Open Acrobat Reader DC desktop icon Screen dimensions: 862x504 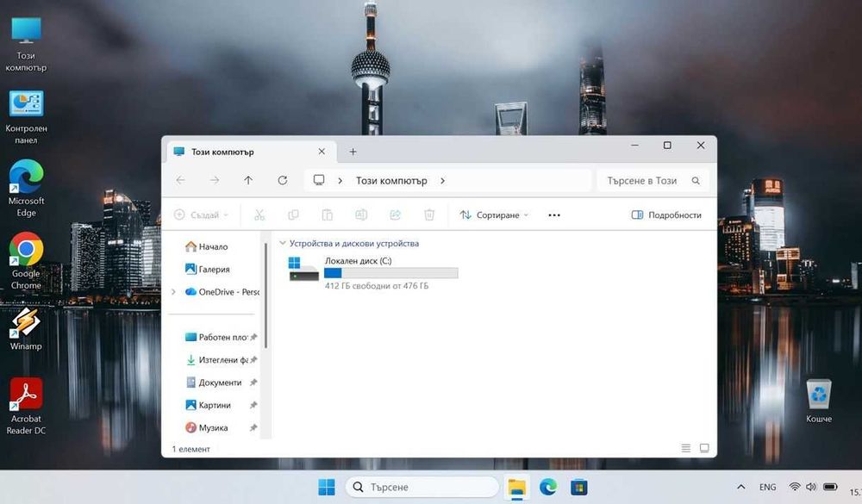(26, 406)
